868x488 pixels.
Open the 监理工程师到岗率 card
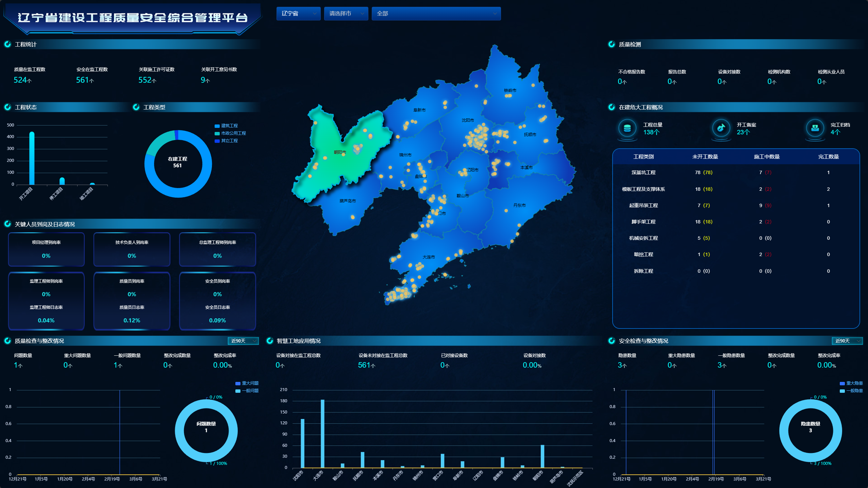46,301
